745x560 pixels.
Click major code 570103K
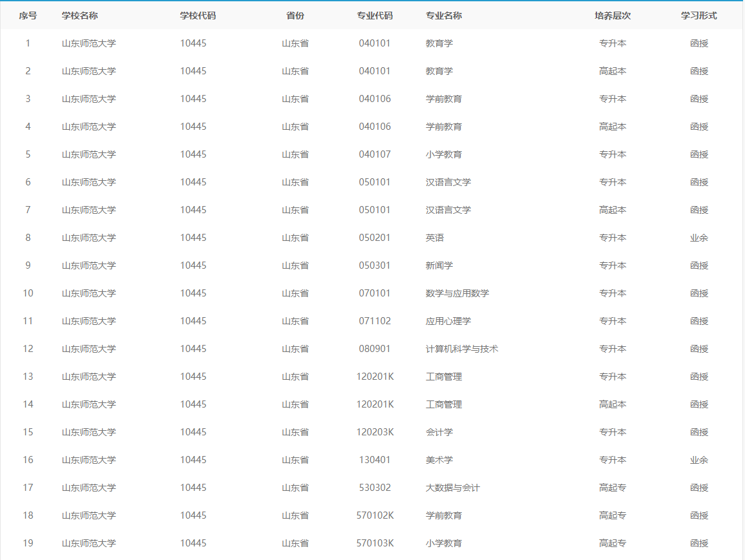375,543
